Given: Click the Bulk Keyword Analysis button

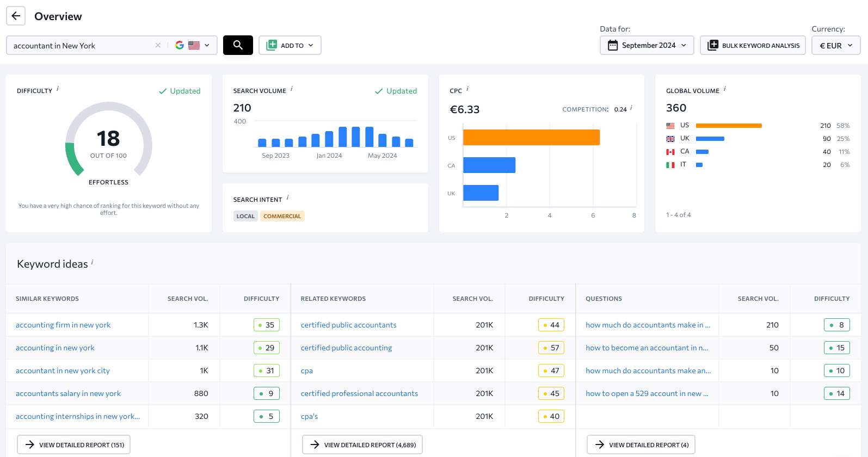Looking at the screenshot, I should click(753, 45).
